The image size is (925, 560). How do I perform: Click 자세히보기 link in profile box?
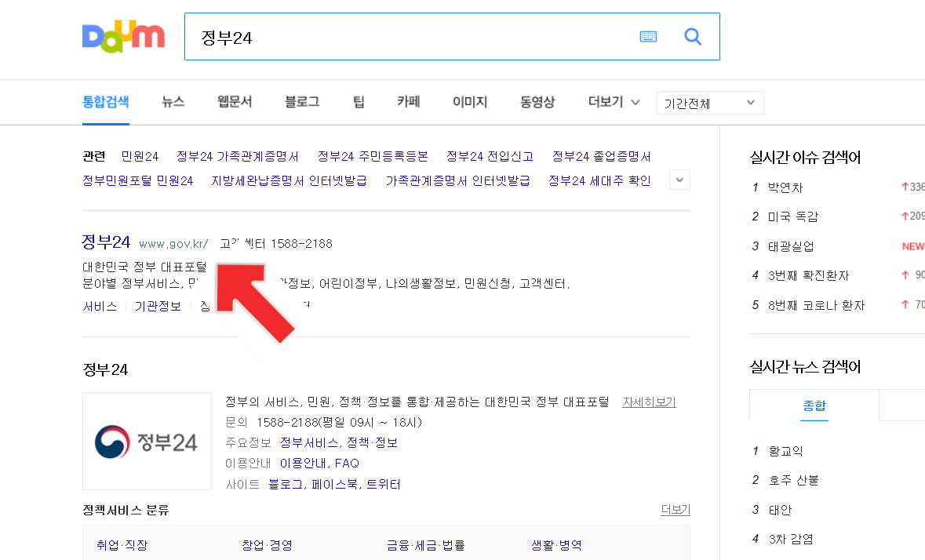649,402
